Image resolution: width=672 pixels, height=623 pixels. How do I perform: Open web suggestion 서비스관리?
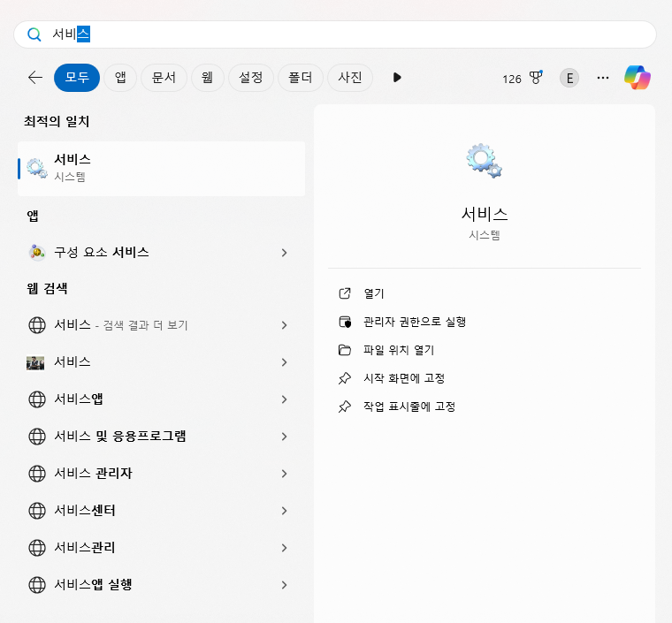(x=161, y=548)
